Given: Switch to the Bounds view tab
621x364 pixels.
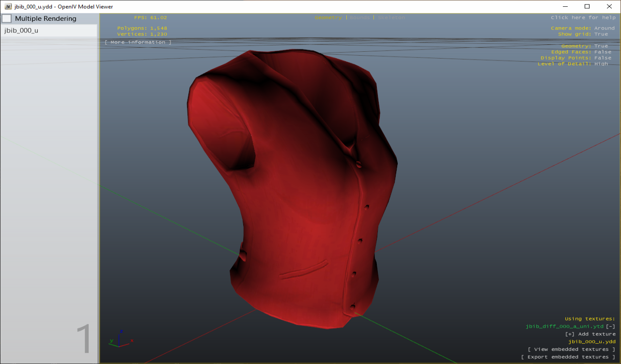Looking at the screenshot, I should (359, 17).
